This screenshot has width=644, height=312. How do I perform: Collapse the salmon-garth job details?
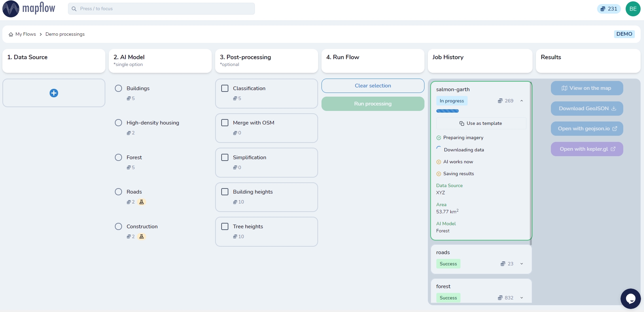[x=522, y=101]
